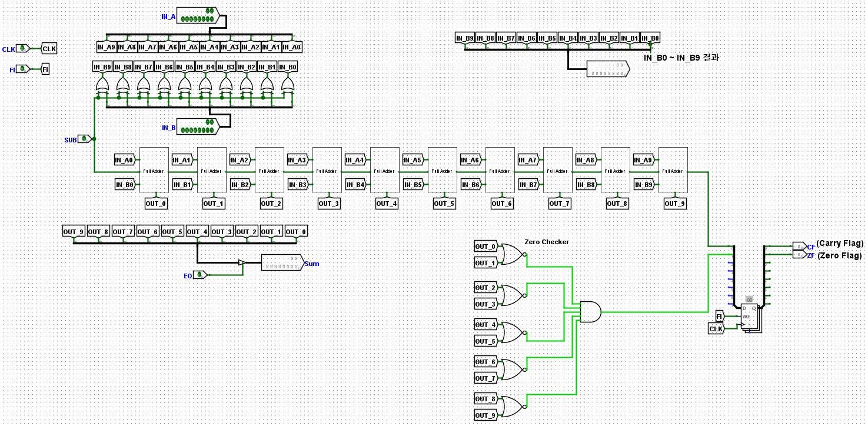The height and width of the screenshot is (426, 868).
Task: Click the "(Zero Flag)" label
Action: 839,255
